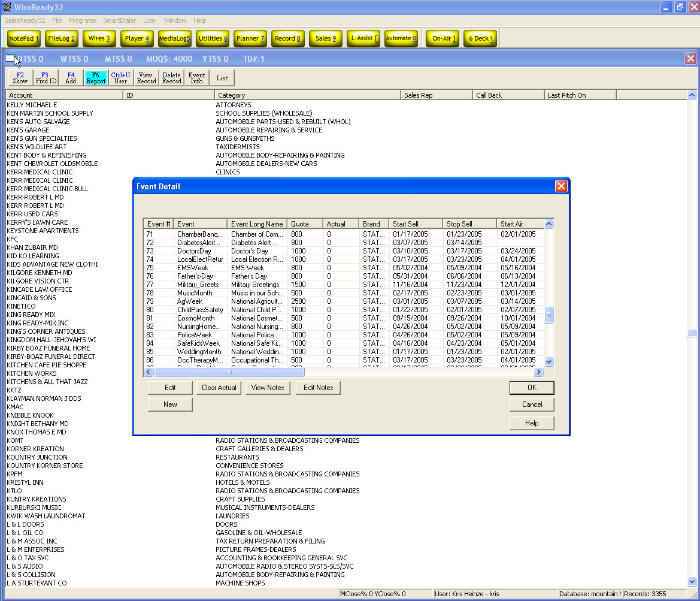The height and width of the screenshot is (601, 700).
Task: Open MediaLog 5 from the toolbar
Action: point(175,38)
